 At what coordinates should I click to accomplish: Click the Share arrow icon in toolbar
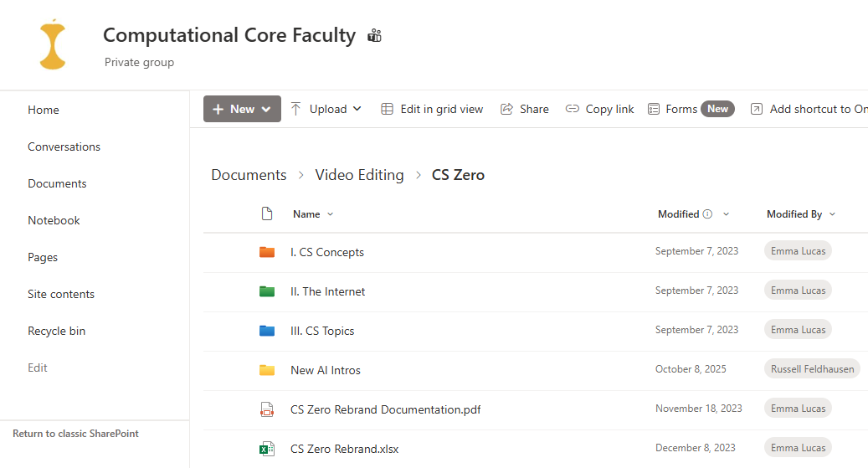506,109
